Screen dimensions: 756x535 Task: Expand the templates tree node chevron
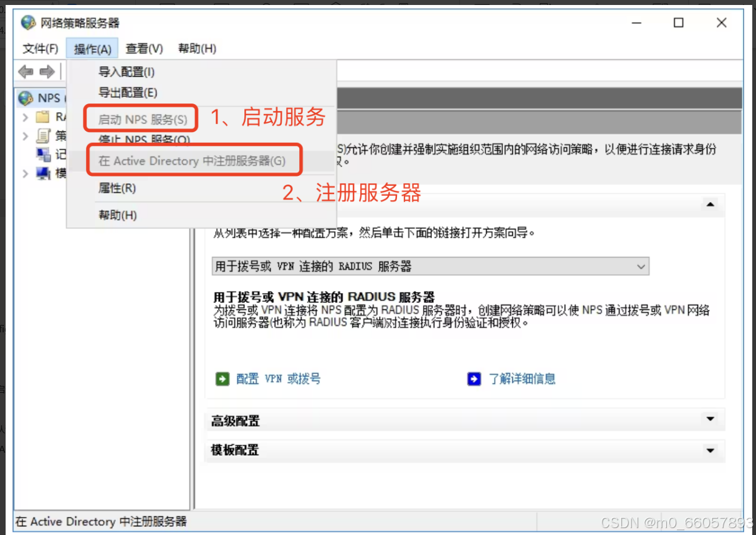[25, 173]
